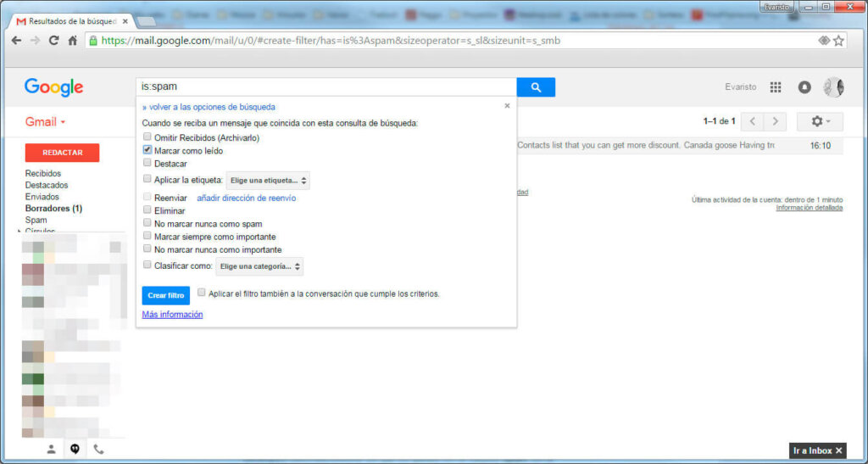Viewport: 868px width, 464px height.
Task: Uncheck Marcar como leído
Action: pos(147,150)
